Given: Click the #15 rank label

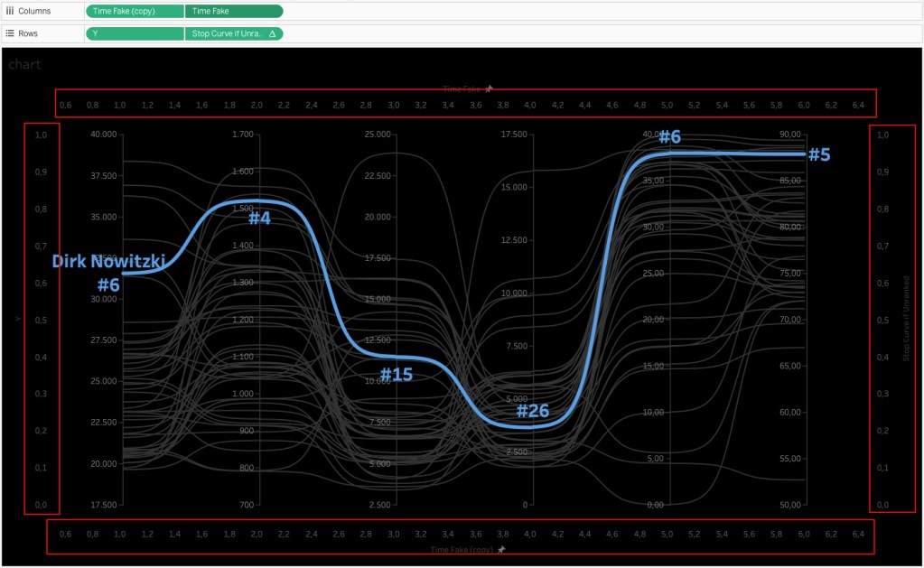Looking at the screenshot, I should coord(396,374).
